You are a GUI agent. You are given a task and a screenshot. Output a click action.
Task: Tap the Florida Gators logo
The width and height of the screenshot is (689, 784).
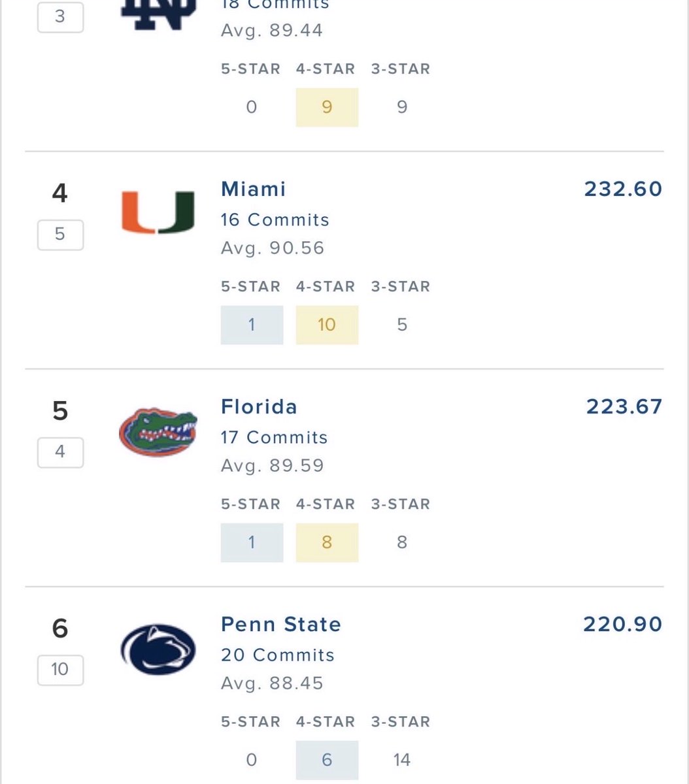click(158, 433)
